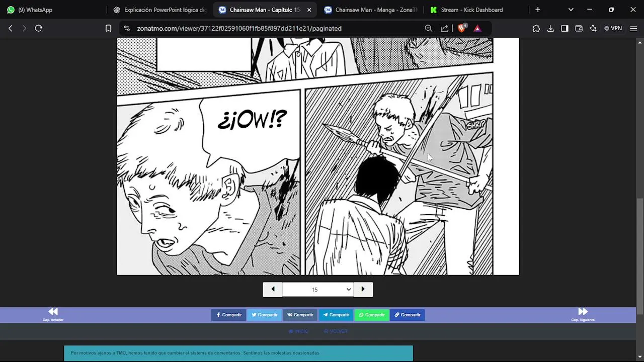Click the comments system notice banner
The image size is (644, 362).
click(238, 353)
